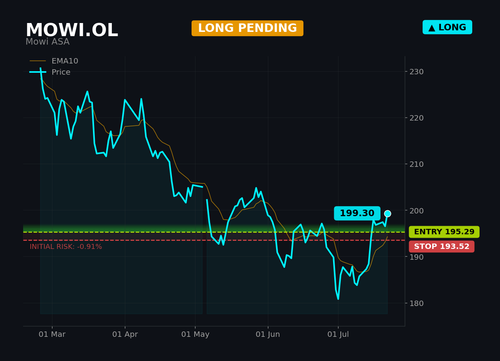The image size is (500, 361).
Task: Click the Mowi ASA company name
Action: 48,42
